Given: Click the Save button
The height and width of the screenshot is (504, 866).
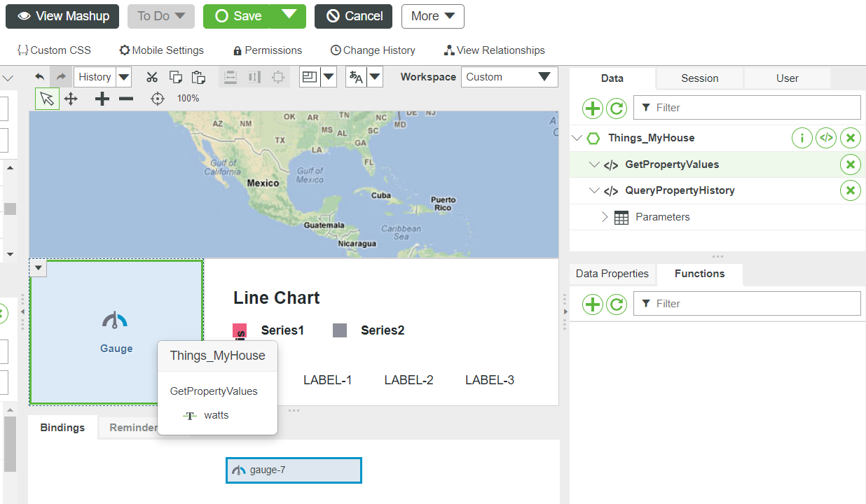Looking at the screenshot, I should 238,15.
